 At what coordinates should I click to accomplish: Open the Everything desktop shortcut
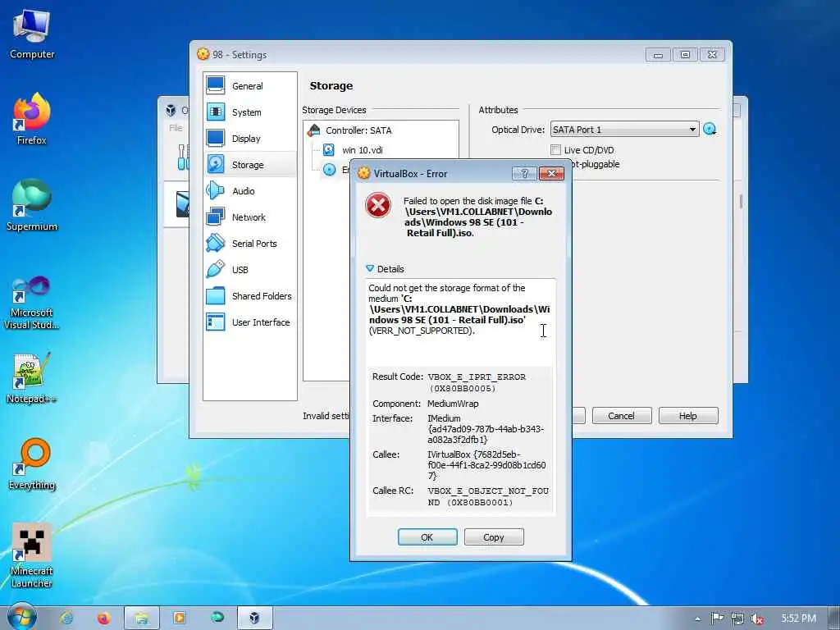point(32,464)
